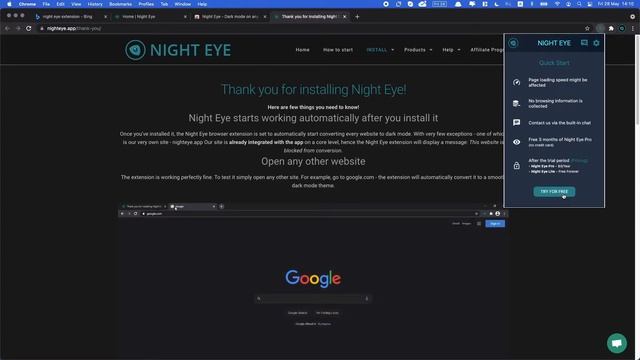Screen dimensions: 640x360
Task: Open the Bookmarks menu
Action: 120,4
